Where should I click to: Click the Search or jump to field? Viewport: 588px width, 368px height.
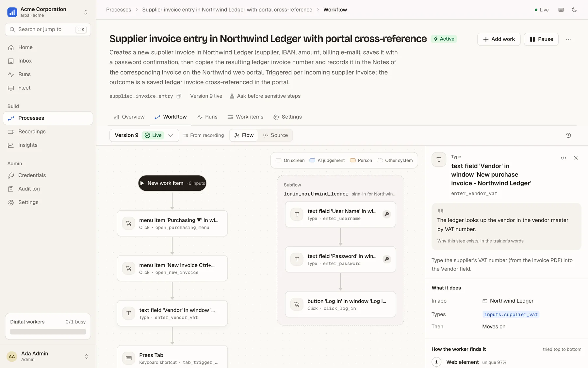click(x=48, y=29)
